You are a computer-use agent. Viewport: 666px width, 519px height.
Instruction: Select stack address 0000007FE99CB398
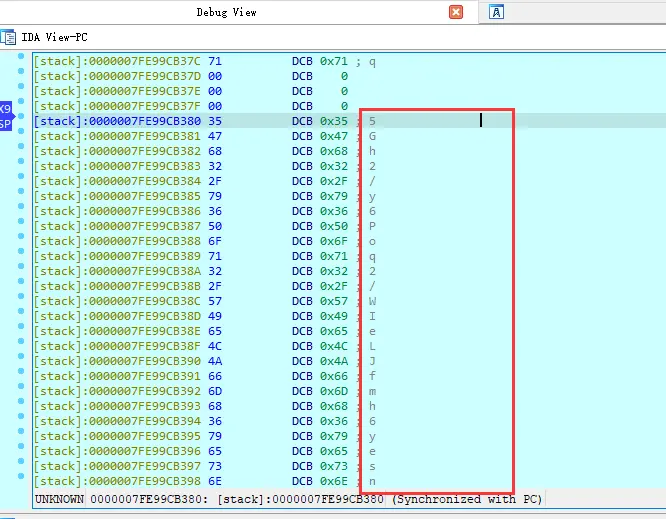click(x=117, y=481)
